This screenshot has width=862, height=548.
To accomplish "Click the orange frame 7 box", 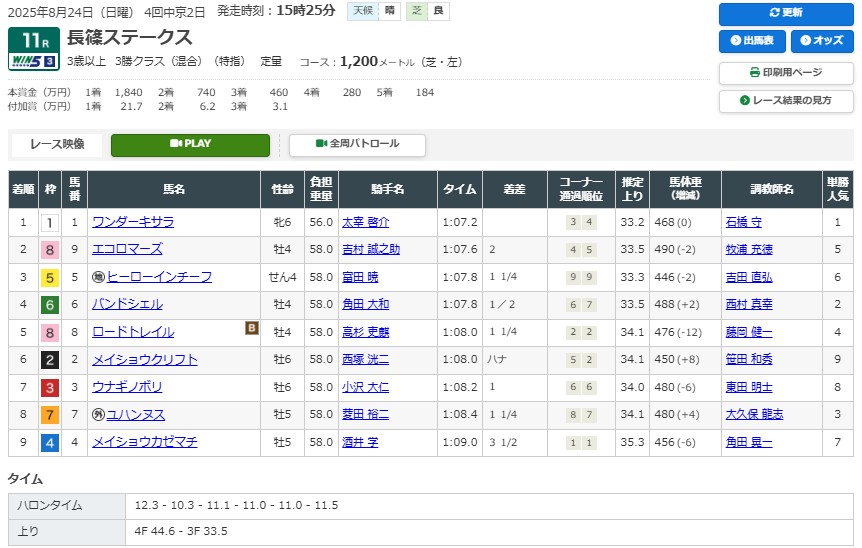I will [x=49, y=414].
